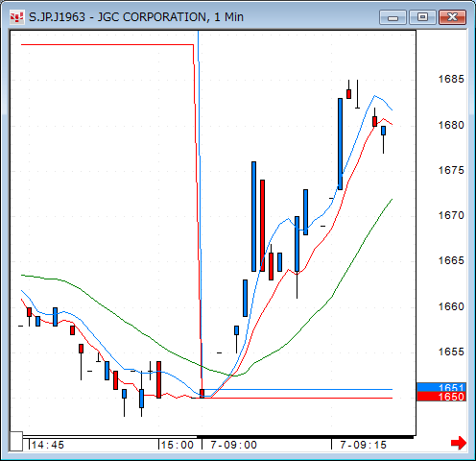Close the JGC CORPORATION chart window
This screenshot has height=461, width=476.
(x=452, y=17)
